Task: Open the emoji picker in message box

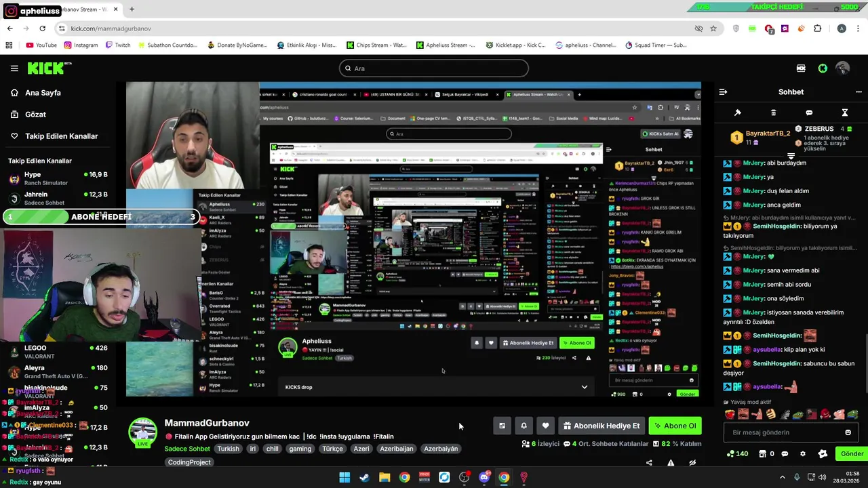Action: [848, 432]
